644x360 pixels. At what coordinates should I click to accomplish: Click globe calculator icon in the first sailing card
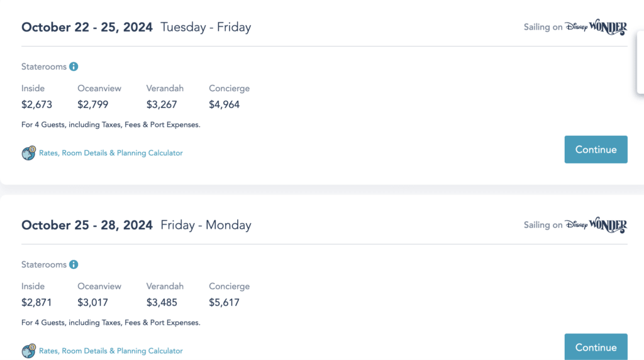pyautogui.click(x=28, y=153)
